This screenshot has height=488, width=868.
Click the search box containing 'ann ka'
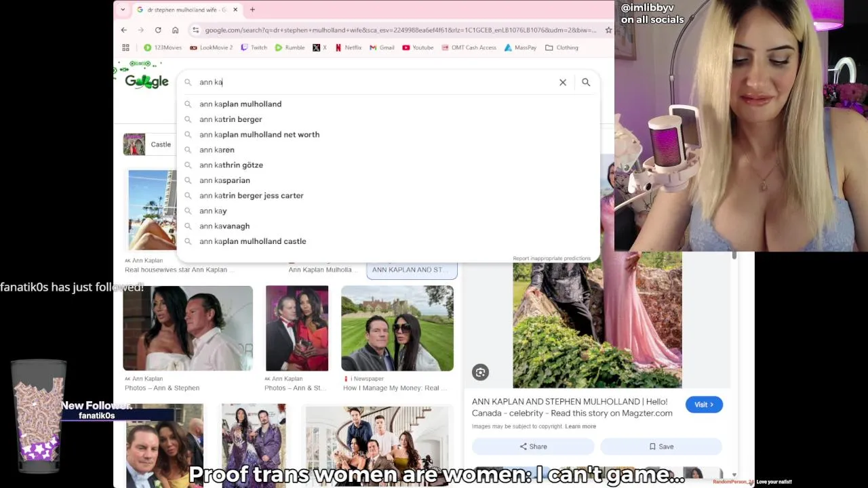click(376, 82)
